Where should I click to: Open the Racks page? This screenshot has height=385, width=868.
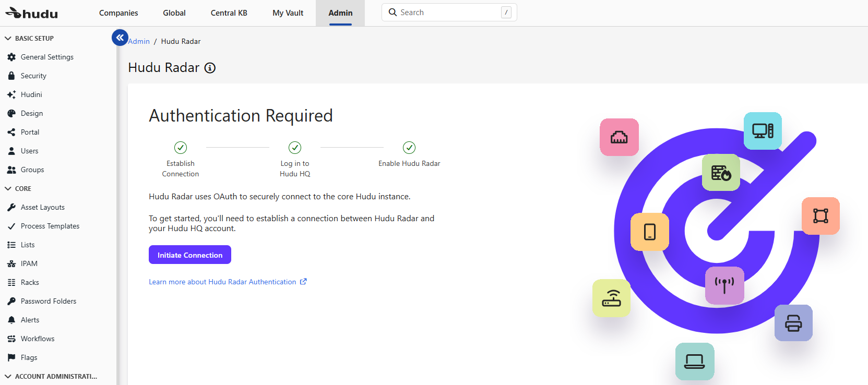[x=30, y=282]
